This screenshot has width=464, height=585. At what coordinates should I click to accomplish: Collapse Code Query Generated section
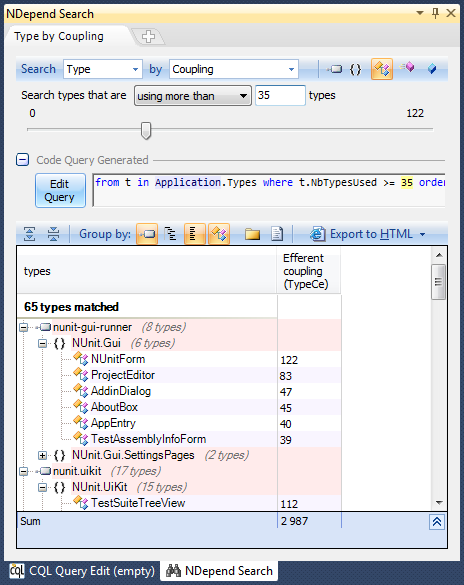[22, 160]
